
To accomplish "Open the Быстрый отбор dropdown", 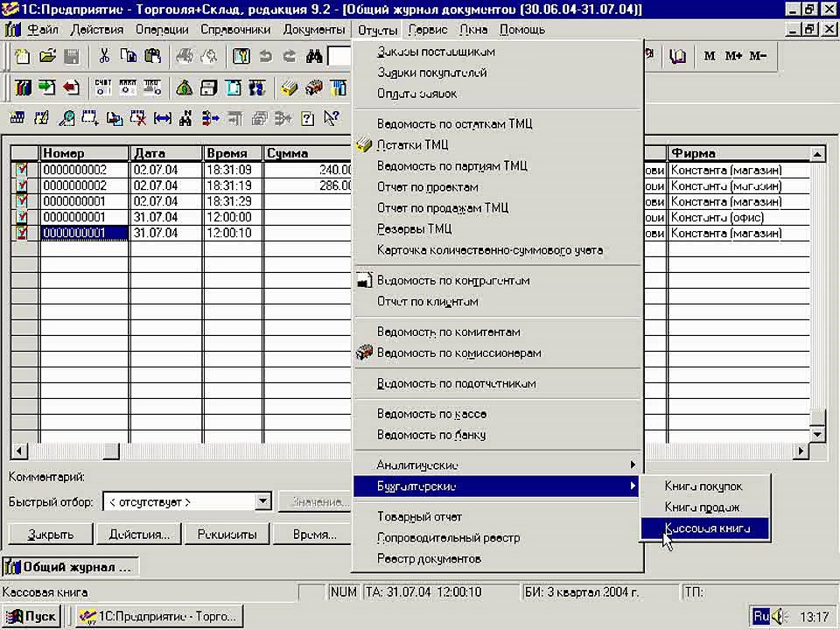I will [262, 502].
